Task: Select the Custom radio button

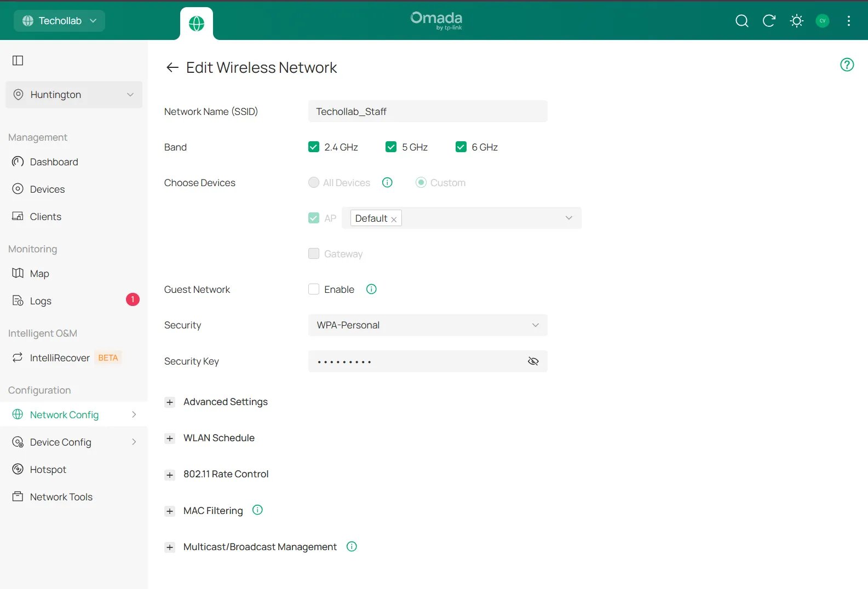Action: pos(421,182)
